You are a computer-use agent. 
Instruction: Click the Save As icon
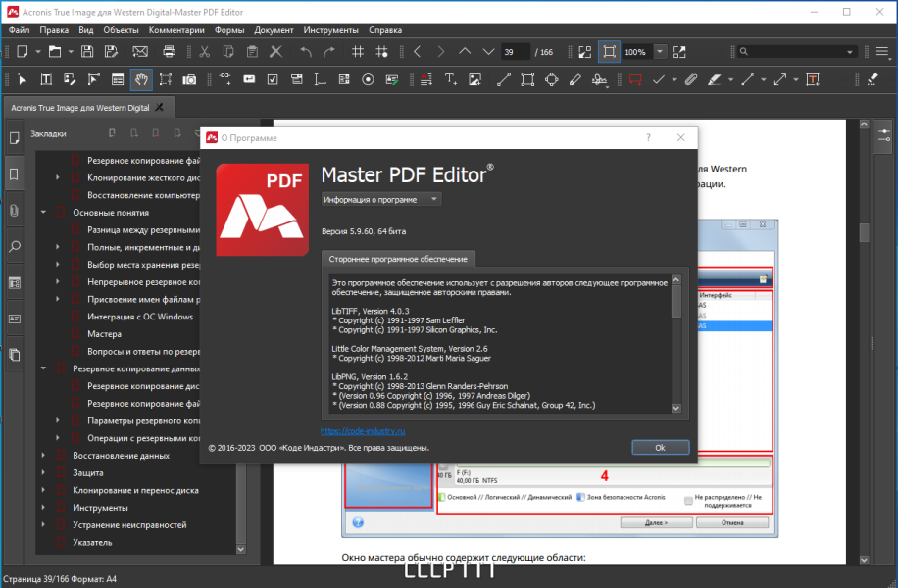[x=111, y=52]
